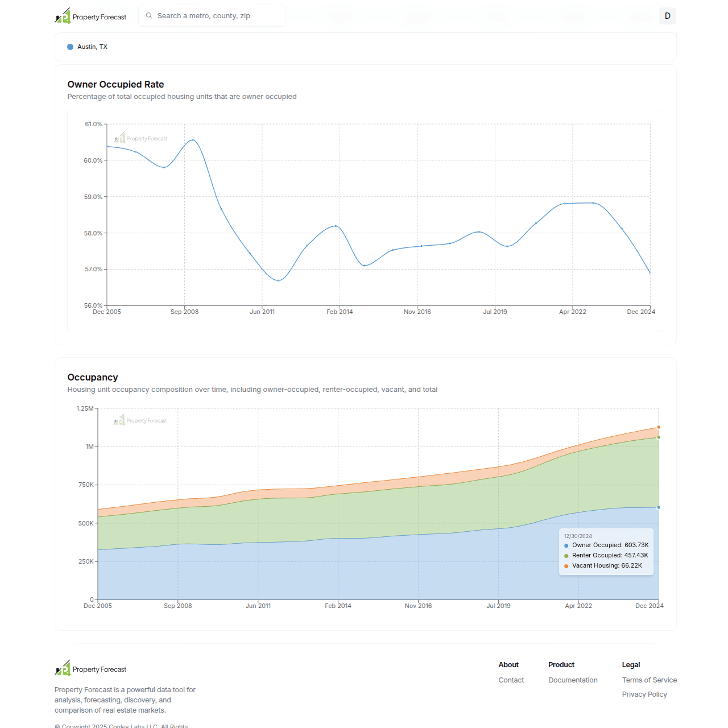This screenshot has height=728, width=728.
Task: Open the Privacy Policy link
Action: [x=644, y=694]
